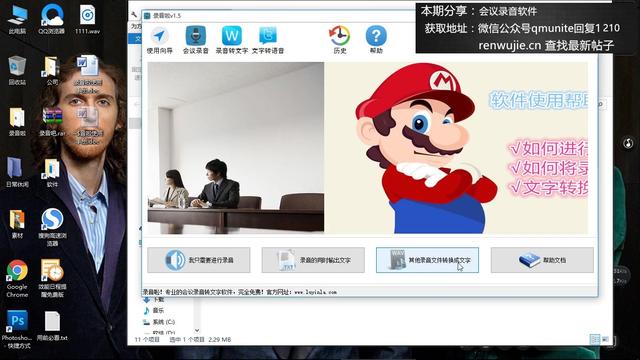Open the 软件 folder shortcut
Viewport: 640px width, 360px height.
tap(52, 173)
